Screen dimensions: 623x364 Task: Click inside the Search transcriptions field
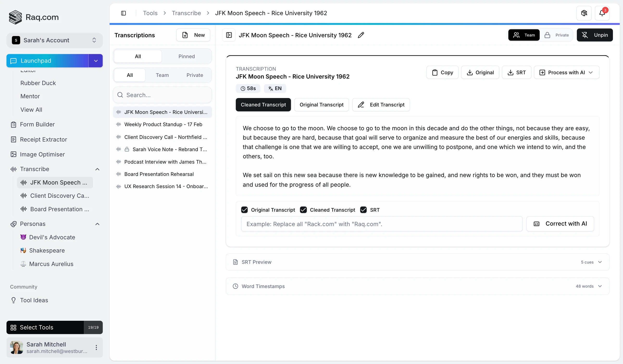(x=162, y=95)
